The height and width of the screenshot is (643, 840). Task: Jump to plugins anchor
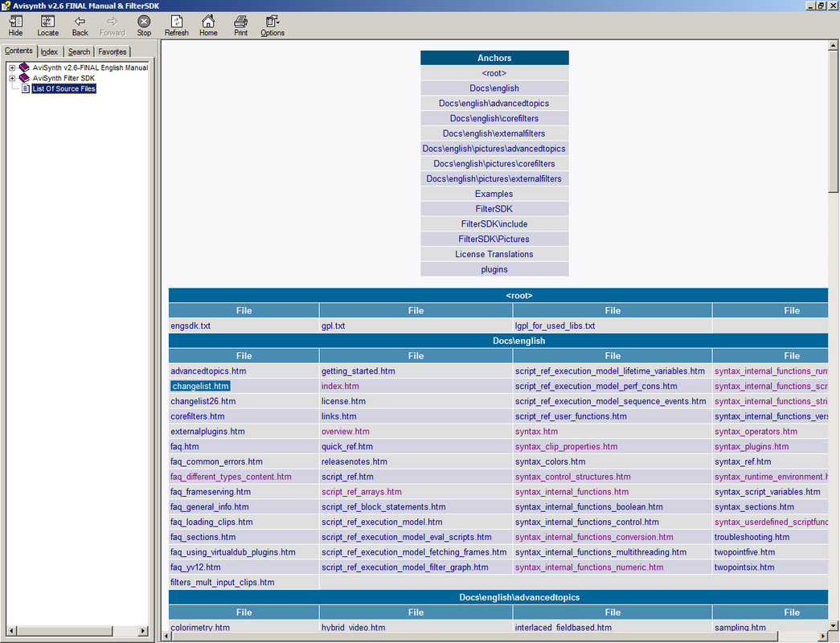(x=494, y=269)
